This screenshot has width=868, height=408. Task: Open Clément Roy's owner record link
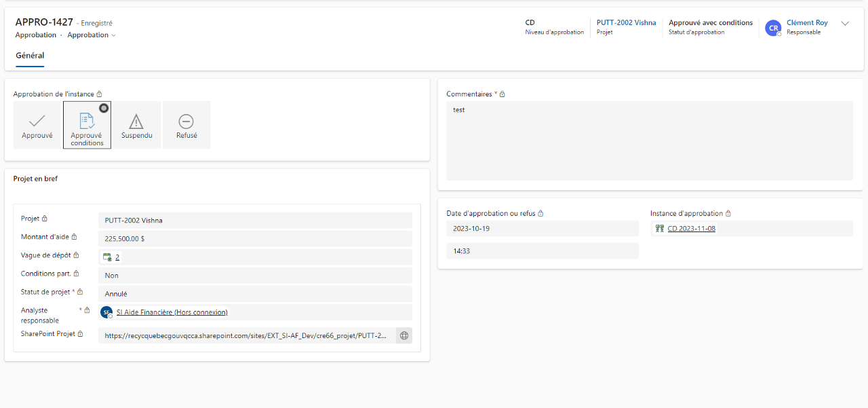pyautogui.click(x=807, y=22)
